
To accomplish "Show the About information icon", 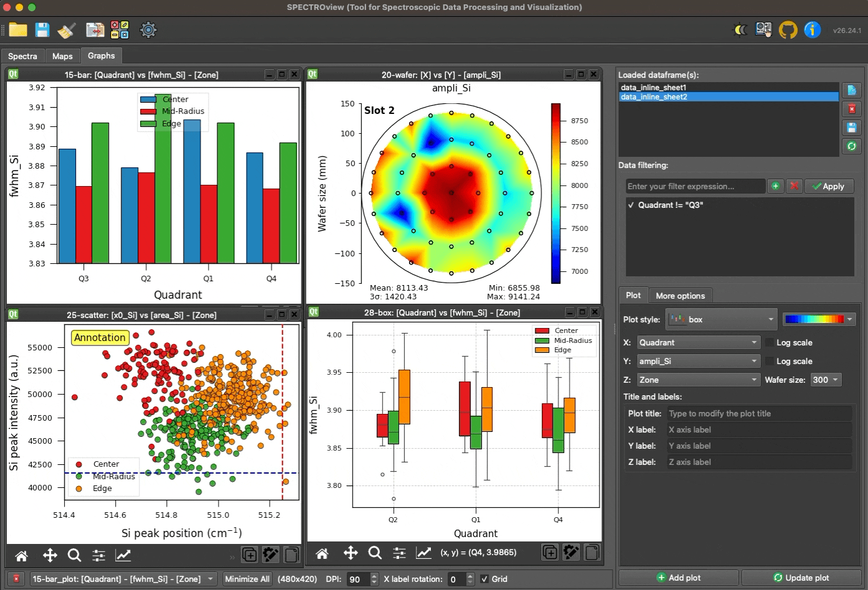I will 812,29.
